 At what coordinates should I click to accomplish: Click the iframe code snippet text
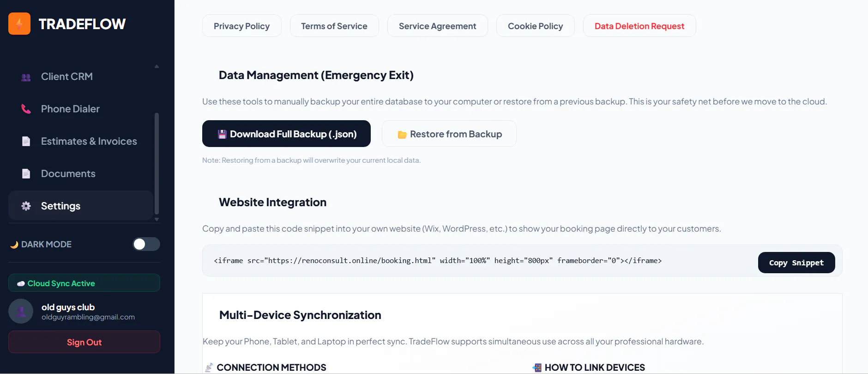[438, 261]
